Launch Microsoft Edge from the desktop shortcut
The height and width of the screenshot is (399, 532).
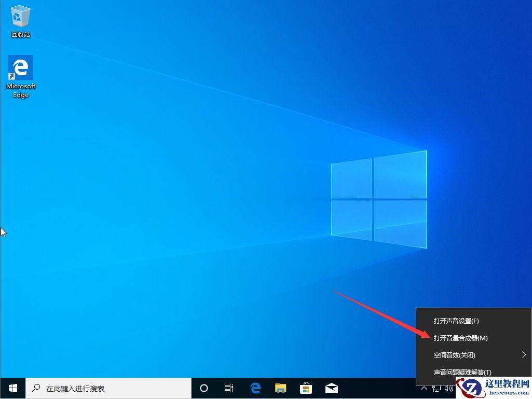tap(20, 68)
